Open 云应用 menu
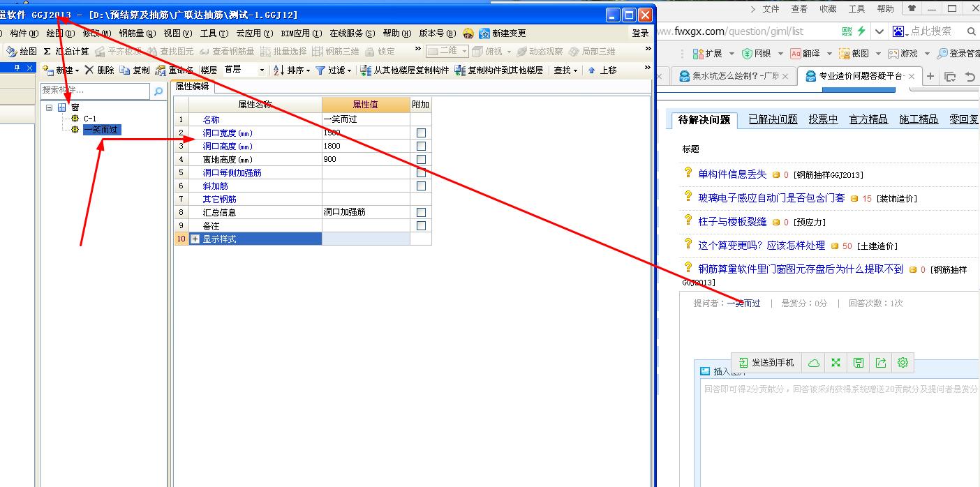980x487 pixels. 255,33
